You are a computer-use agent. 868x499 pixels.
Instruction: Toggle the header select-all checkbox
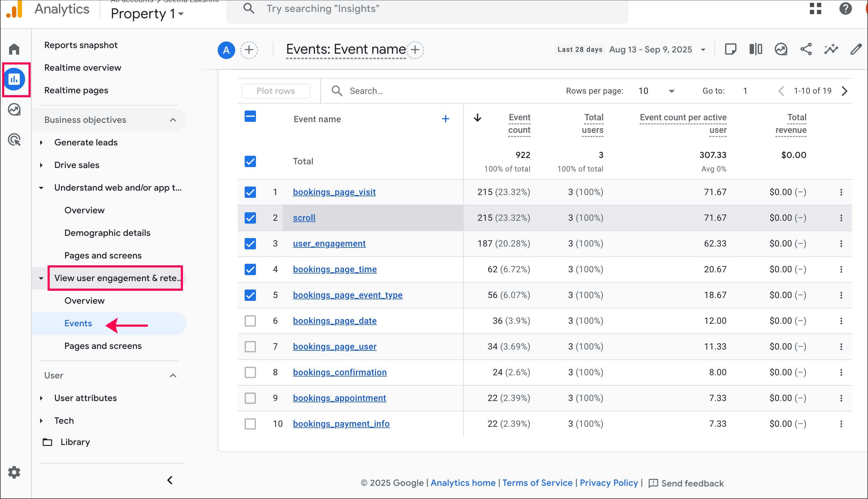tap(250, 117)
